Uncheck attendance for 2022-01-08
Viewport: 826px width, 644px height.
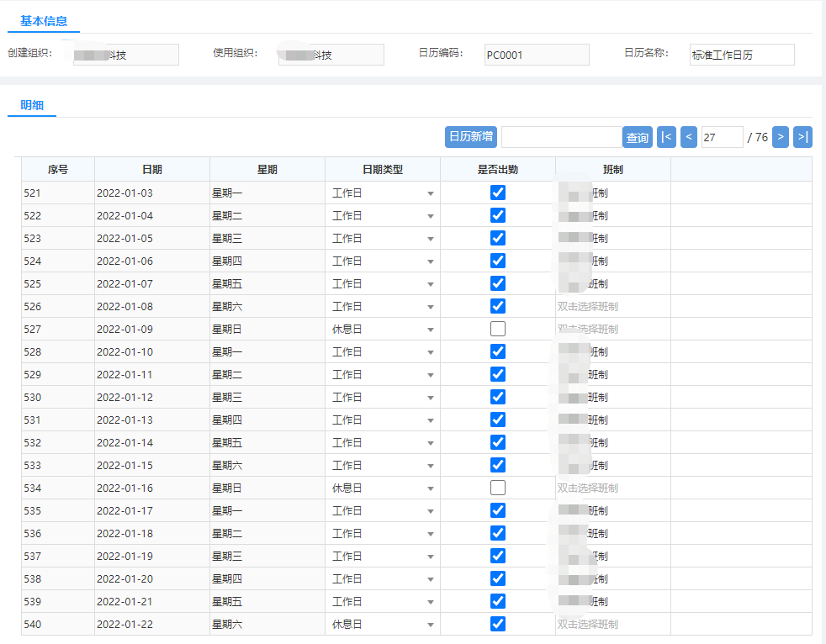[498, 306]
